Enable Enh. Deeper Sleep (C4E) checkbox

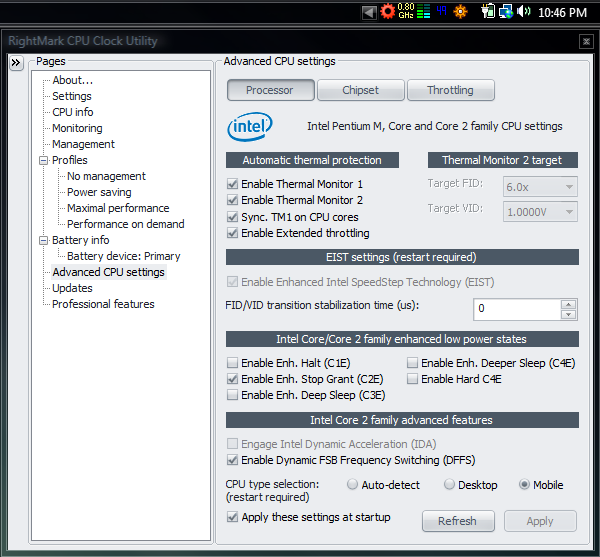412,363
